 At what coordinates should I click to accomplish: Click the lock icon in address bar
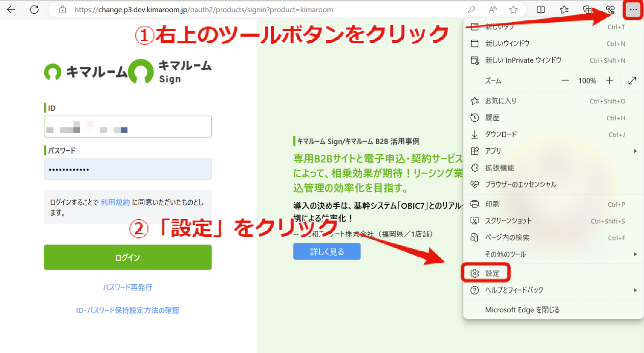coord(62,10)
